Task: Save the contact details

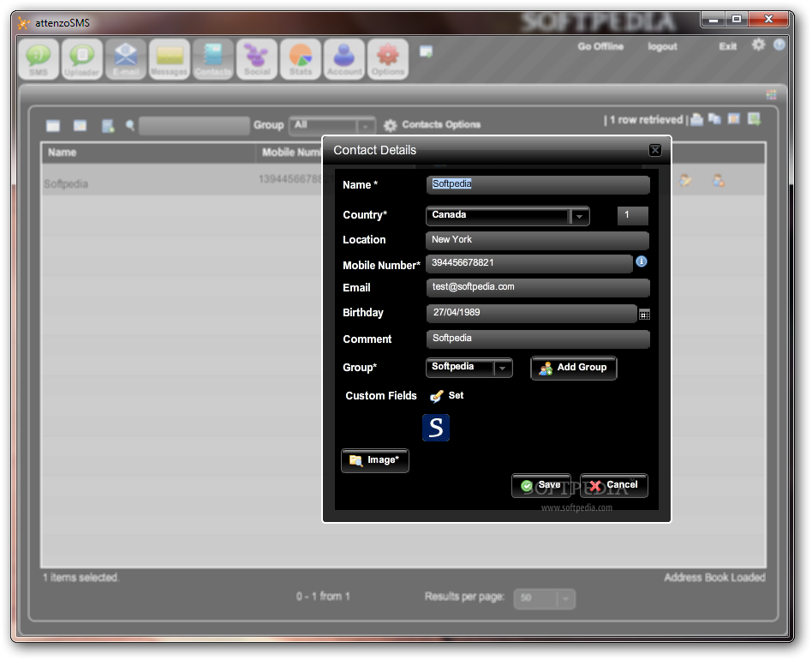Action: tap(541, 485)
